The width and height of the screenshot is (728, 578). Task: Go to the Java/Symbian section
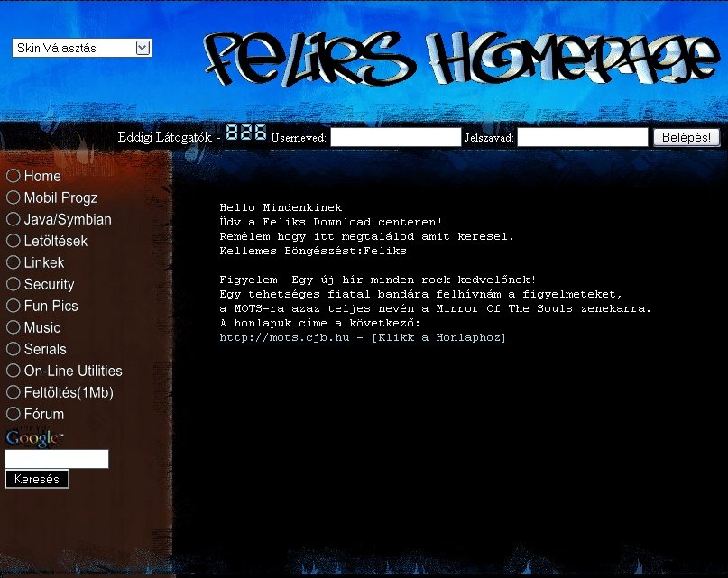(x=68, y=219)
